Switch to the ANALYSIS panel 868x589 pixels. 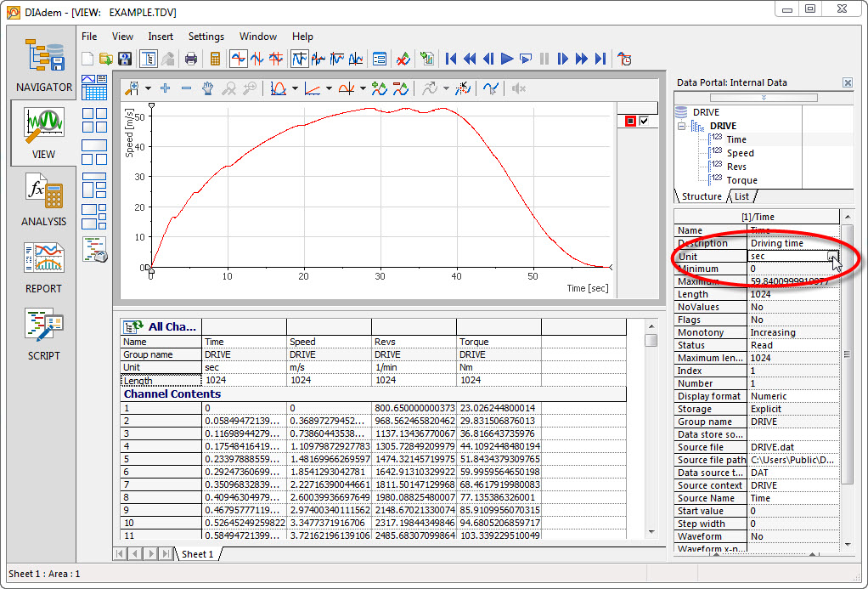click(44, 199)
